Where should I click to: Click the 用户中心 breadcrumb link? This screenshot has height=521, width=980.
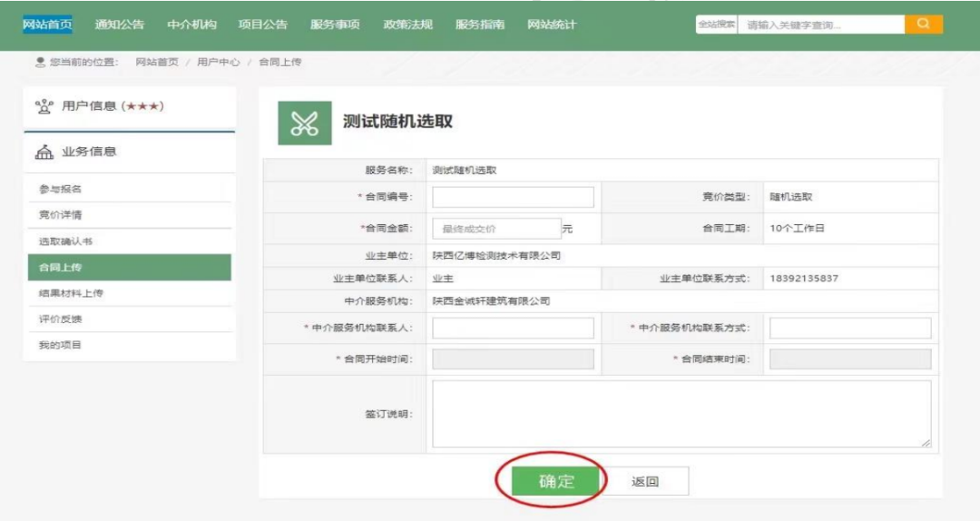point(218,62)
